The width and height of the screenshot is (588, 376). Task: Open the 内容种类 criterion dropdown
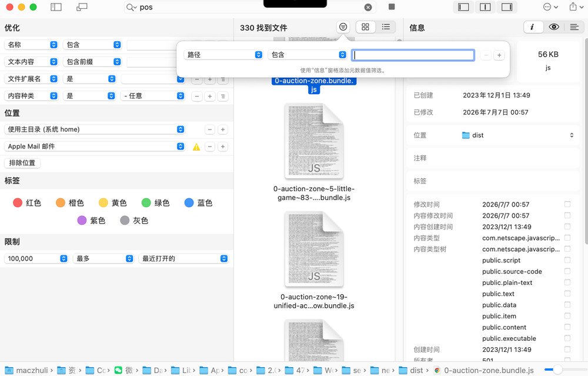click(x=31, y=96)
